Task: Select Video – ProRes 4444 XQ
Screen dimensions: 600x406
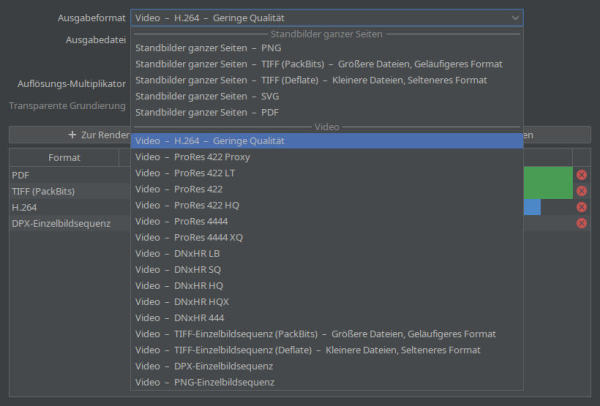Action: point(327,237)
